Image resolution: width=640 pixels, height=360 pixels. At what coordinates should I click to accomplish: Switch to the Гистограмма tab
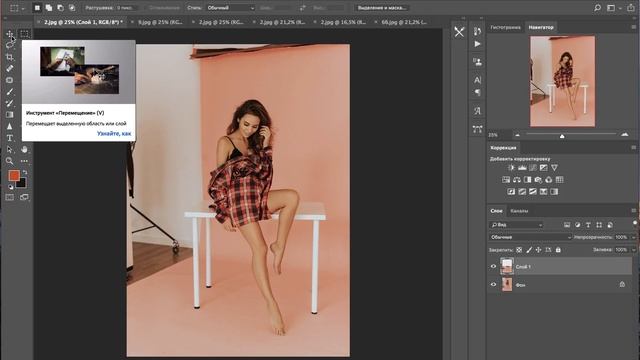pyautogui.click(x=505, y=27)
